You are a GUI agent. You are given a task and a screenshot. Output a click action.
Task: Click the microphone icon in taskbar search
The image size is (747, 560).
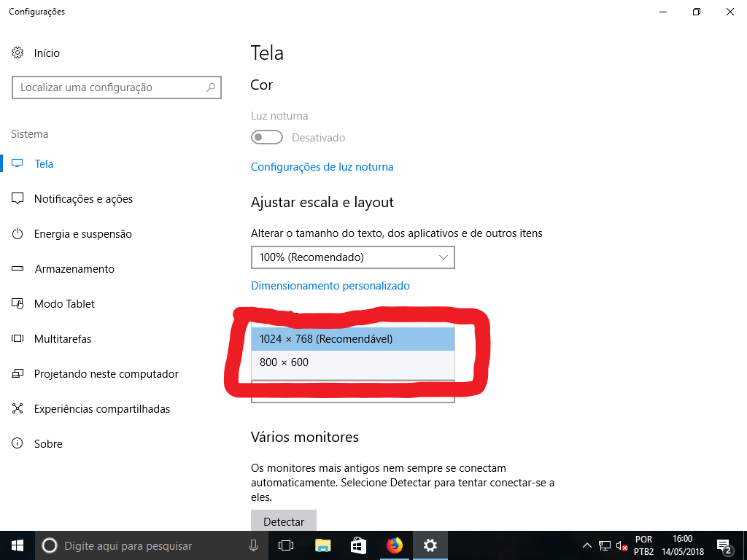pyautogui.click(x=254, y=545)
